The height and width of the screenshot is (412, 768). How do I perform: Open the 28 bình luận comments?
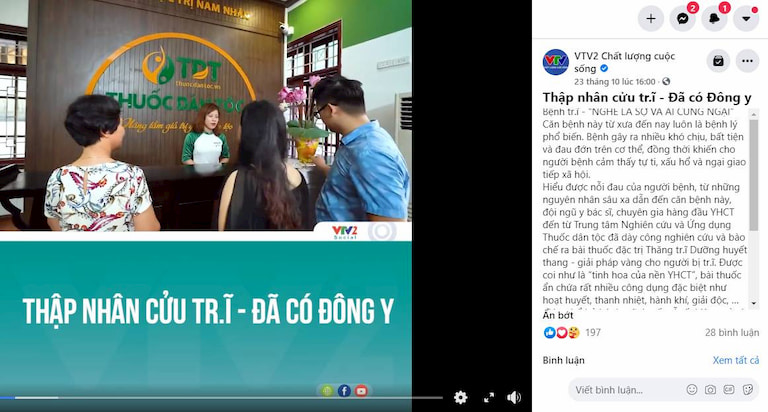click(732, 333)
